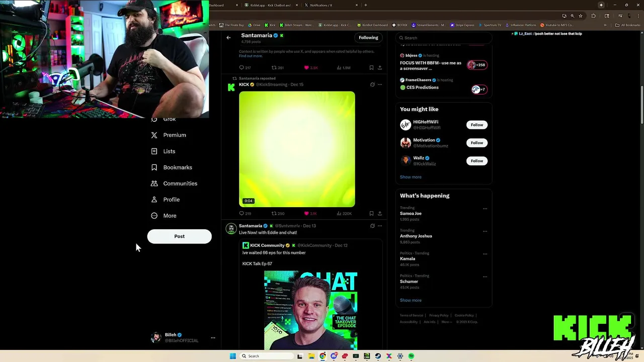
Task: Open the More menu in sidebar
Action: click(x=164, y=216)
